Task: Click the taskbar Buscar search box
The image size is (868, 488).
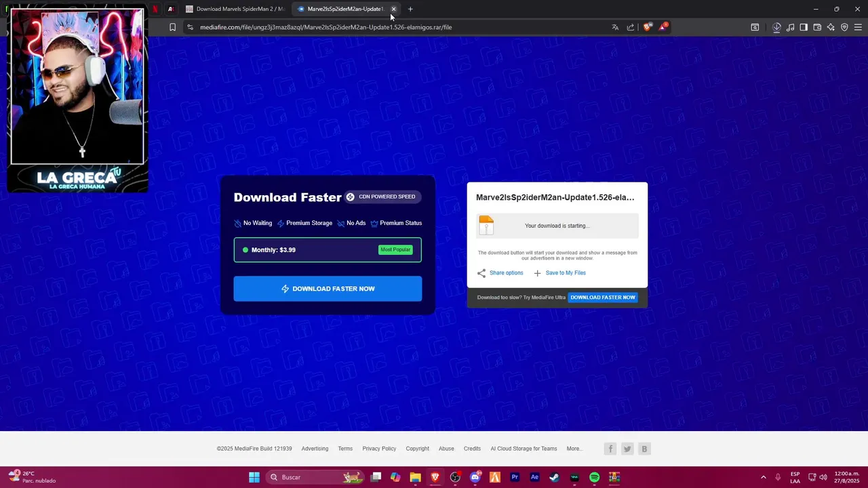Action: pyautogui.click(x=315, y=477)
